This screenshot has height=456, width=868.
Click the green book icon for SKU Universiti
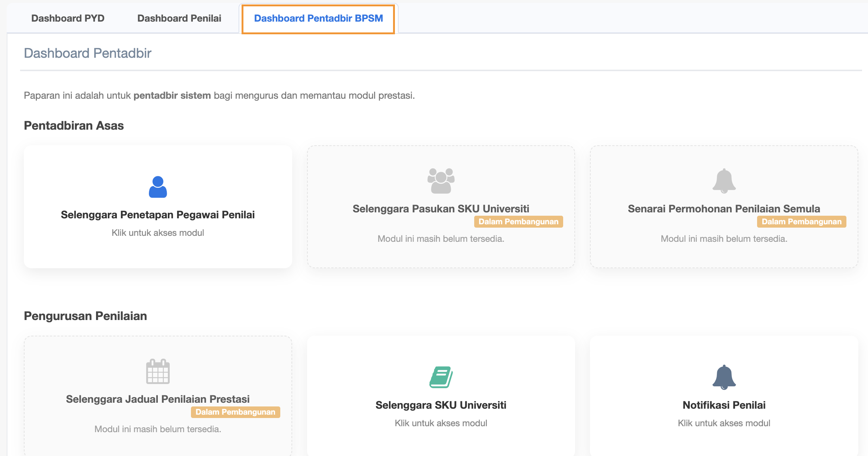pyautogui.click(x=441, y=377)
